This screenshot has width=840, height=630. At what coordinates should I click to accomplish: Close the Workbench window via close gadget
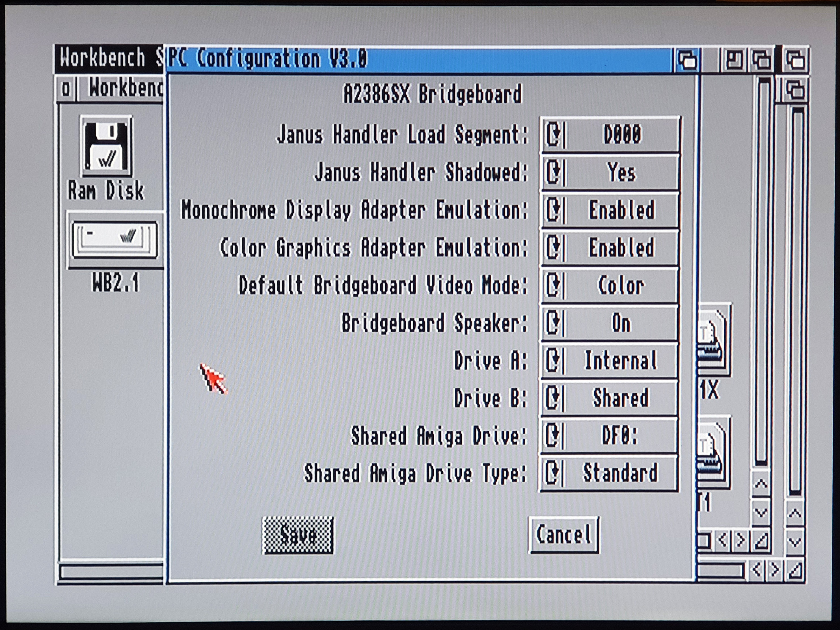pyautogui.click(x=66, y=89)
